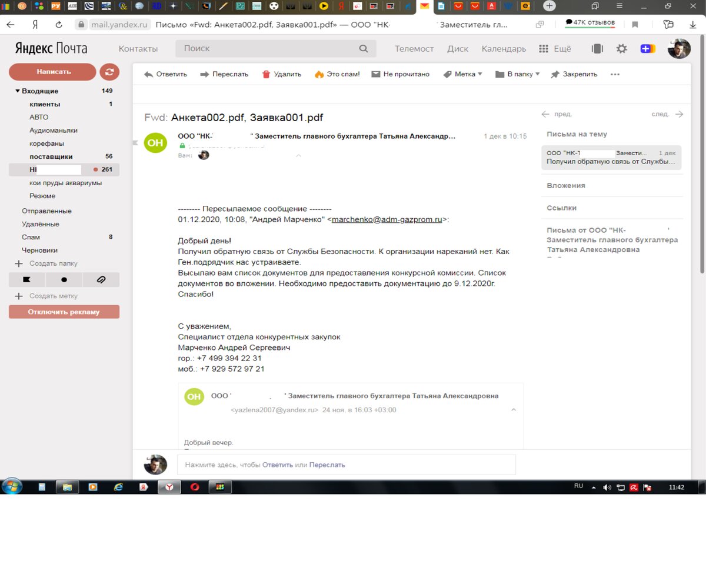Click Переслать forward toolbar button

tap(224, 74)
